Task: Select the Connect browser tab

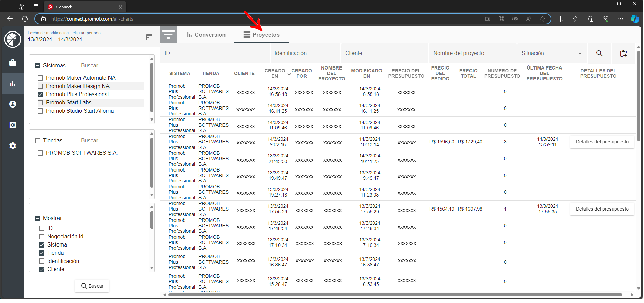Action: (x=85, y=7)
